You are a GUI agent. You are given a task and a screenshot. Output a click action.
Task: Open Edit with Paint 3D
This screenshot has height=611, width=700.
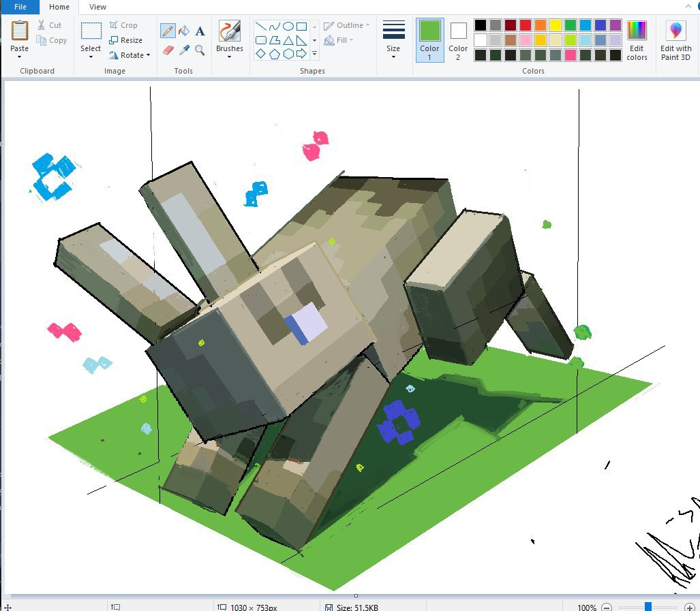[x=675, y=40]
